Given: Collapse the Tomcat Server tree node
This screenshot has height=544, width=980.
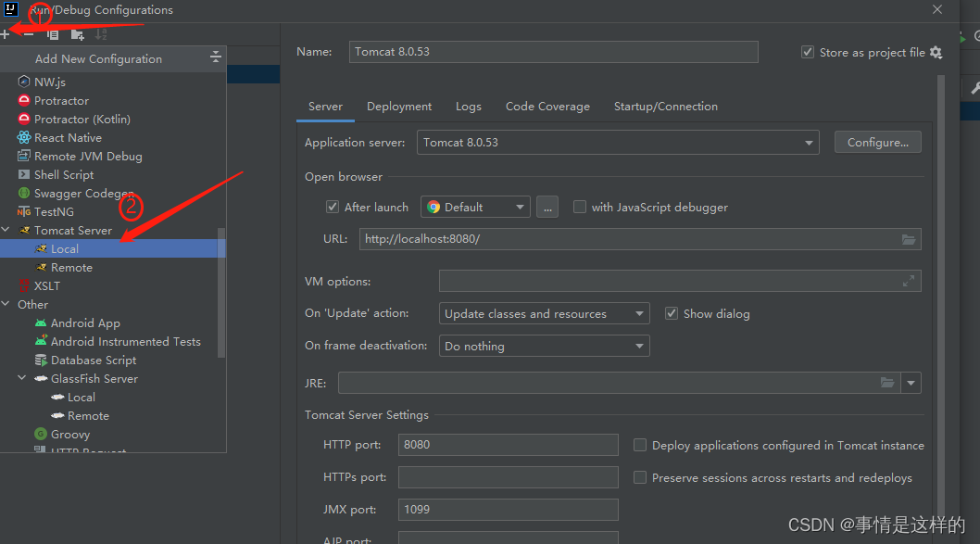Looking at the screenshot, I should click(6, 230).
